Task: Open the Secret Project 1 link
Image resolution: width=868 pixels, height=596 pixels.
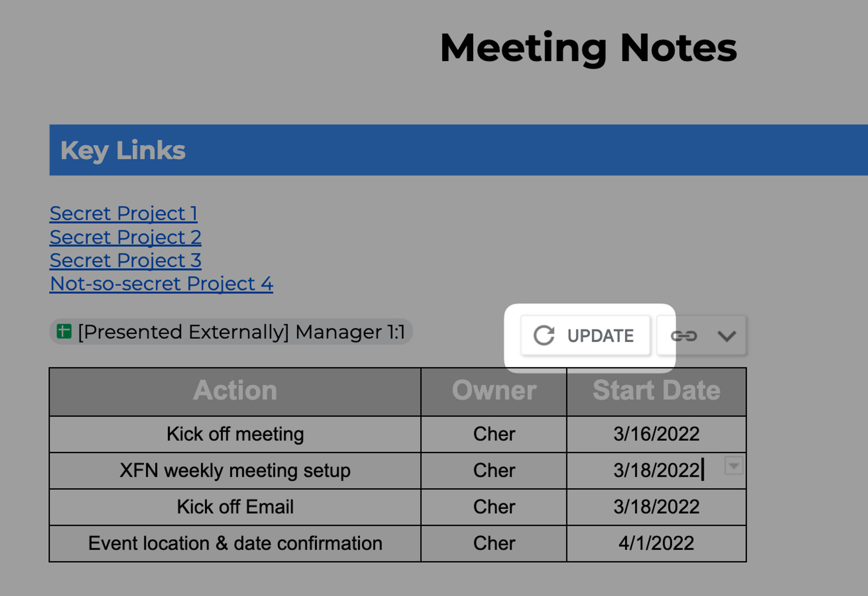Action: coord(124,213)
